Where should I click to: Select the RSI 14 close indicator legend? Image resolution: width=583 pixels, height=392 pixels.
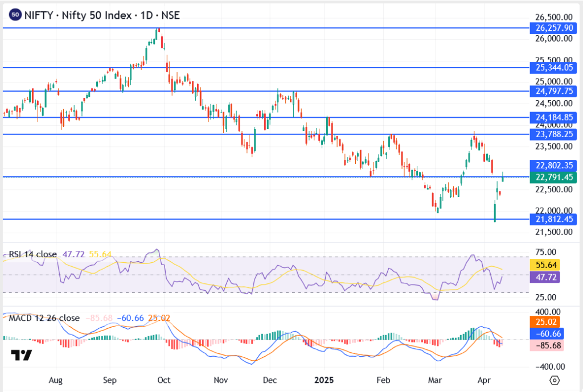[x=32, y=254]
